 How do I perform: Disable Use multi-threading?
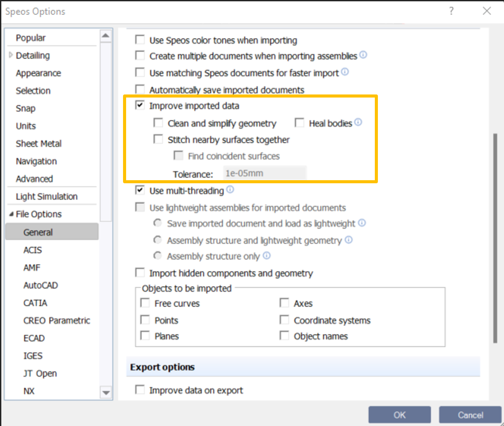pyautogui.click(x=140, y=190)
